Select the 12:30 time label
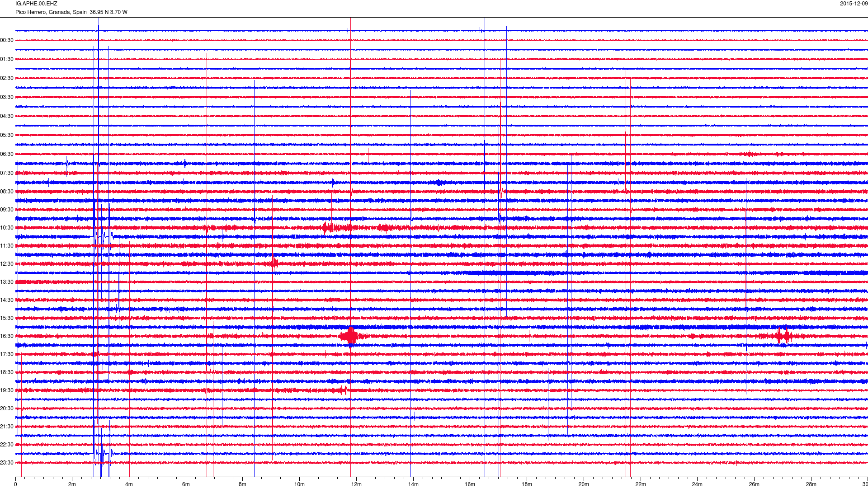 pyautogui.click(x=7, y=264)
